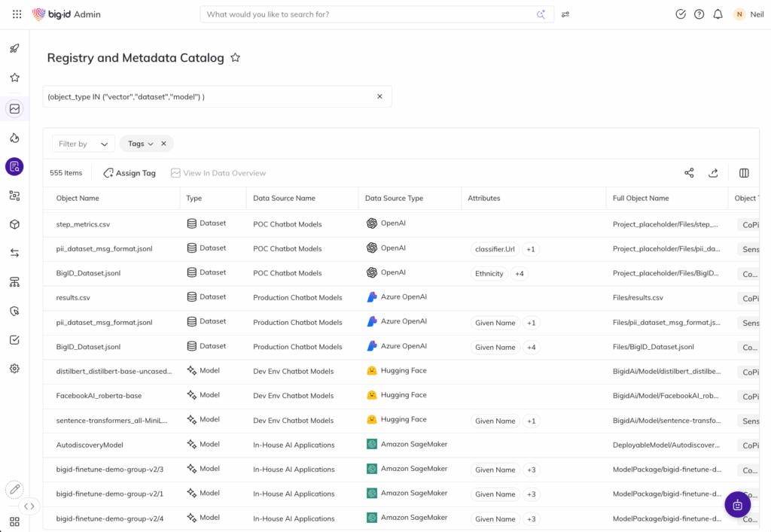
Task: Open the help question mark icon
Action: (699, 14)
